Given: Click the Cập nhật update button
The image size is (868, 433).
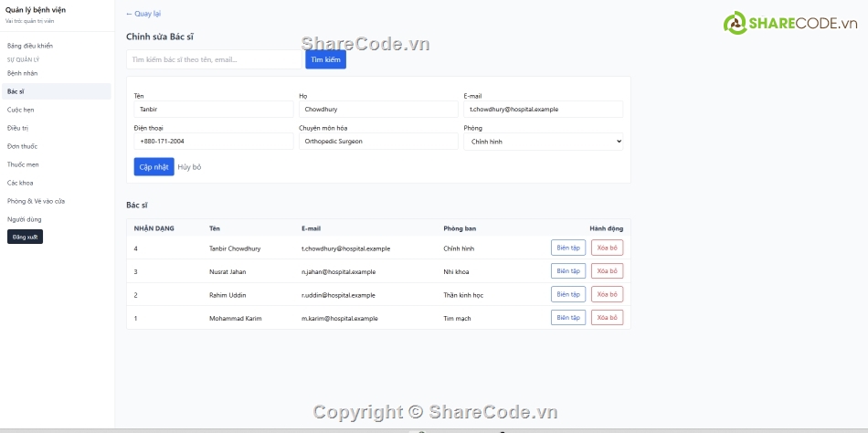Looking at the screenshot, I should click(153, 166).
